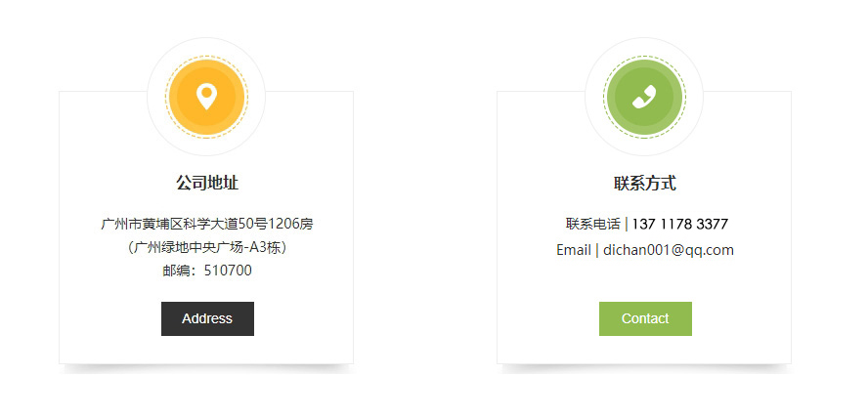Image resolution: width=868 pixels, height=418 pixels.
Task: Click the white phone handset icon
Action: point(644,97)
